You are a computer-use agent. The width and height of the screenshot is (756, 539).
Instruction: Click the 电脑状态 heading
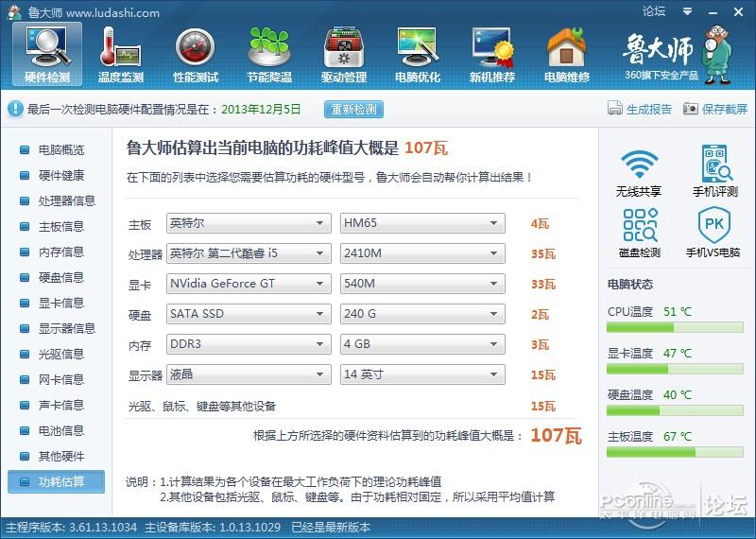[x=629, y=285]
